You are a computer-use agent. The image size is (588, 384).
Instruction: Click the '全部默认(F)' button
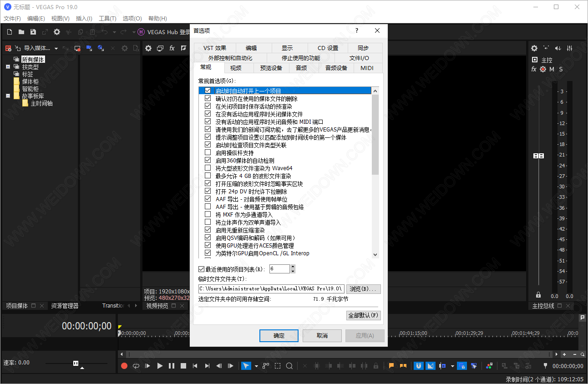pos(363,315)
